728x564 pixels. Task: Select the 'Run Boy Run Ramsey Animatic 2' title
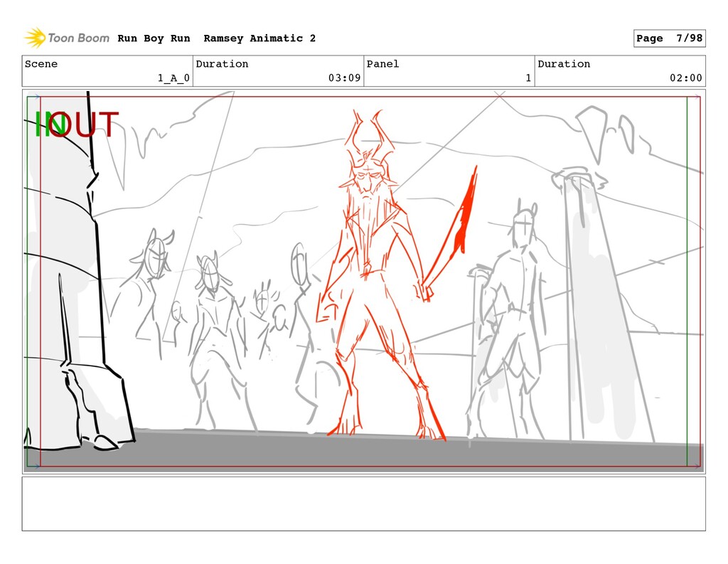tap(216, 38)
